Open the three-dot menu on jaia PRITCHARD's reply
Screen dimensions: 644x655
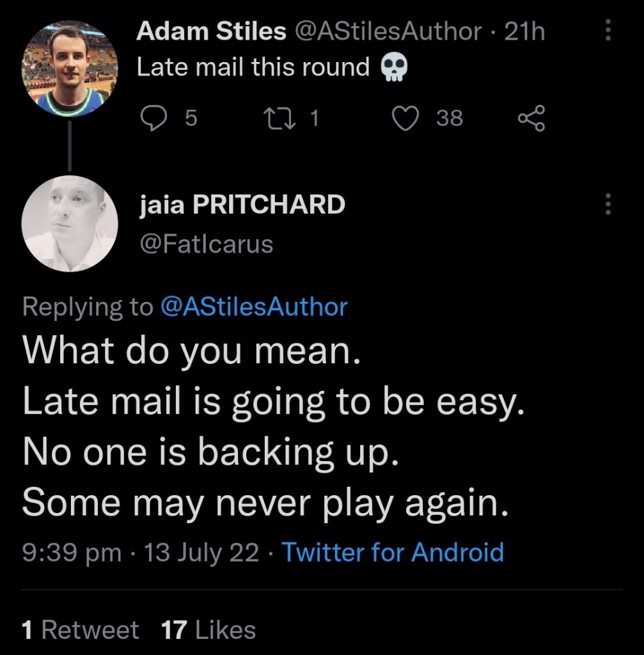(x=608, y=204)
